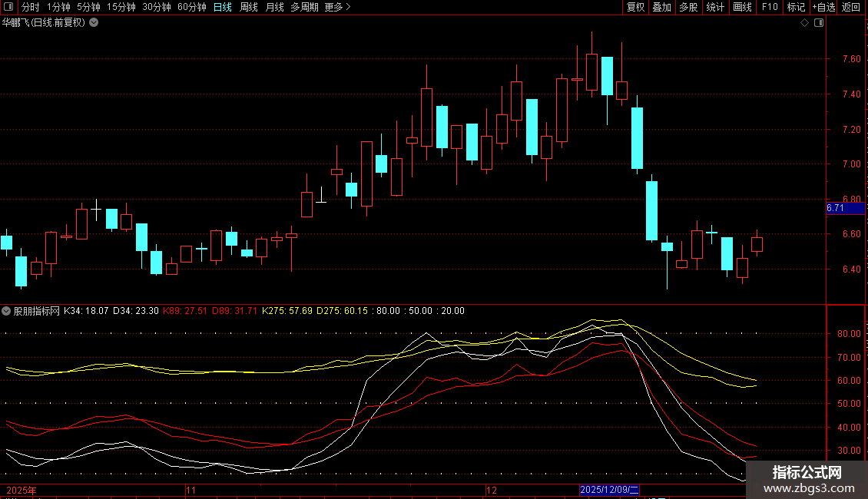Click the 2025年 label on time axis
868x499 pixels.
(21, 490)
